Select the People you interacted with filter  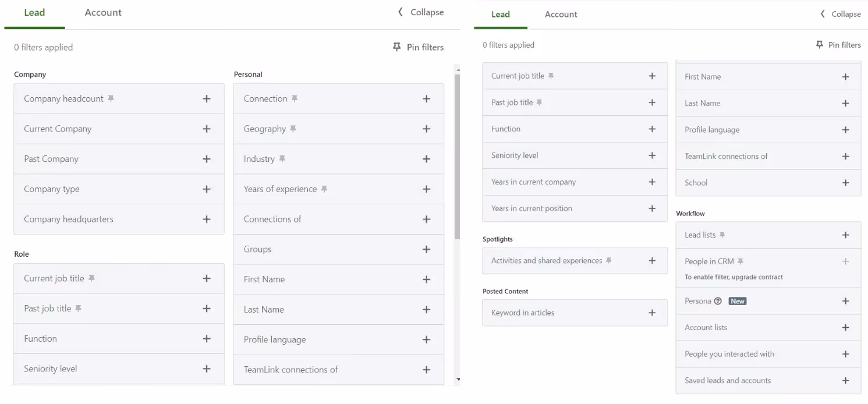coord(729,354)
